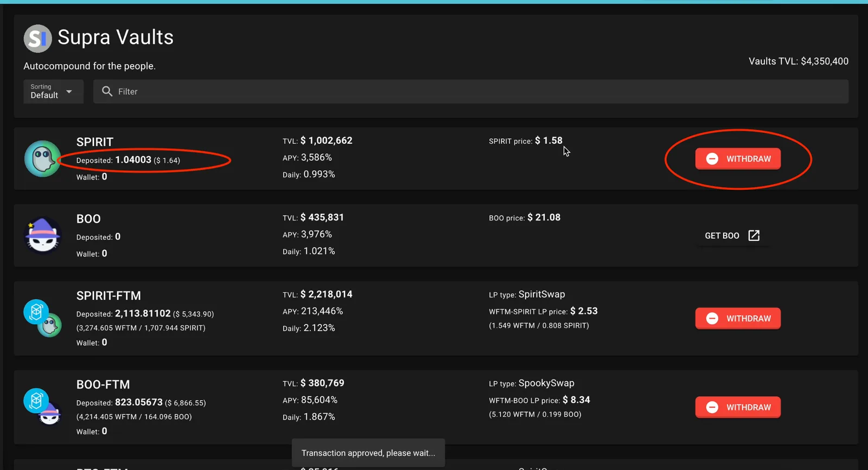Viewport: 868px width, 470px height.
Task: Withdraw from the SPIRIT vault
Action: [738, 159]
